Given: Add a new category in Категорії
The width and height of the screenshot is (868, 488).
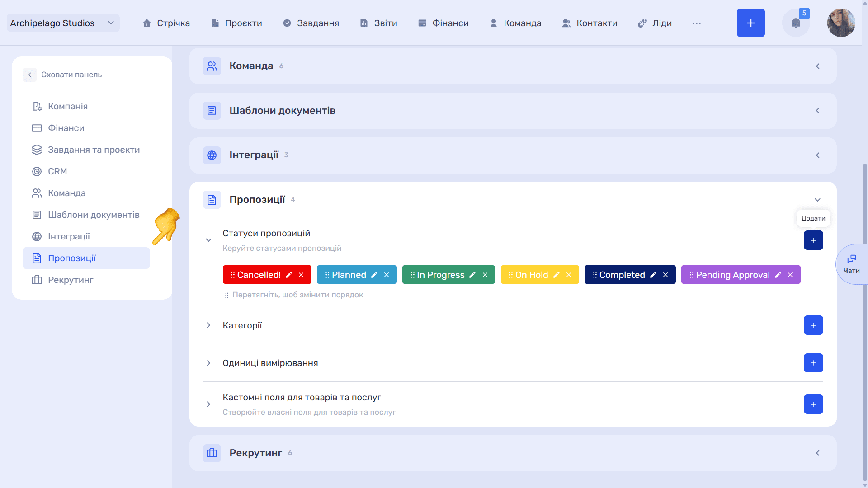Looking at the screenshot, I should 813,325.
